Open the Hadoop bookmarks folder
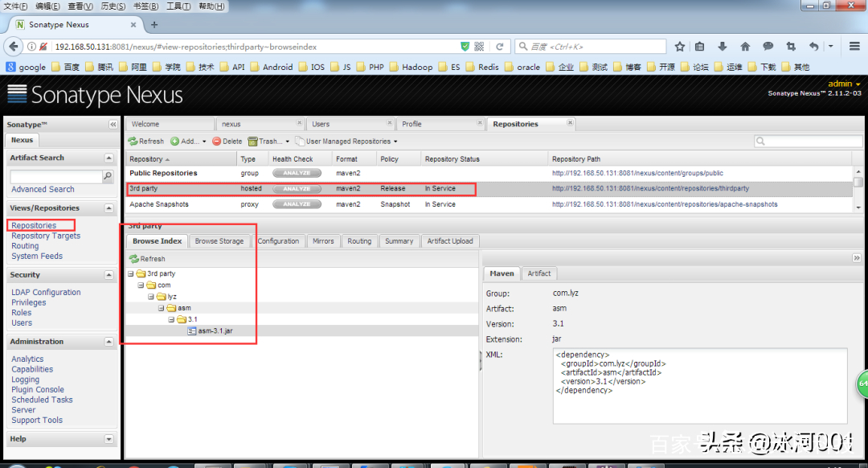The height and width of the screenshot is (468, 868). 411,67
